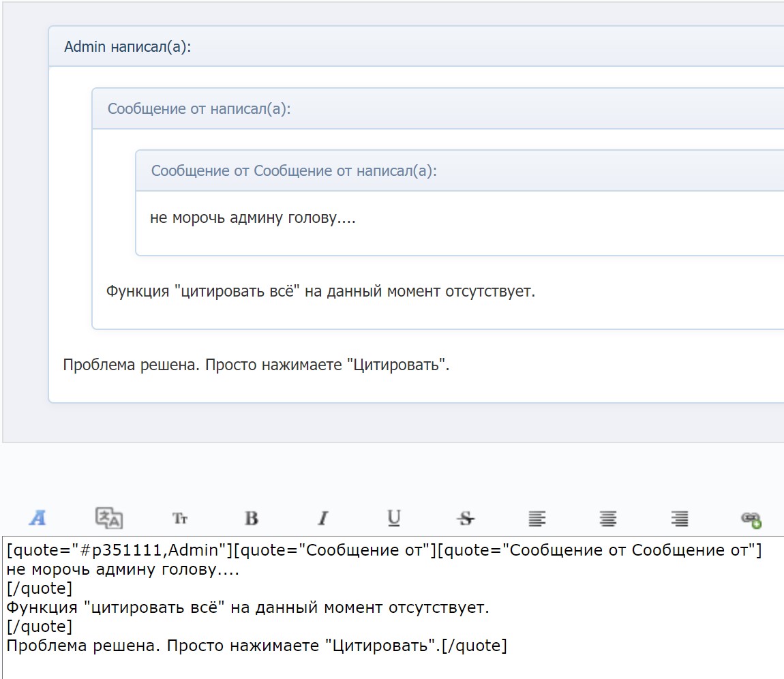The image size is (784, 679).
Task: Click the text "не морочь админу голову...." in quote
Action: point(252,218)
